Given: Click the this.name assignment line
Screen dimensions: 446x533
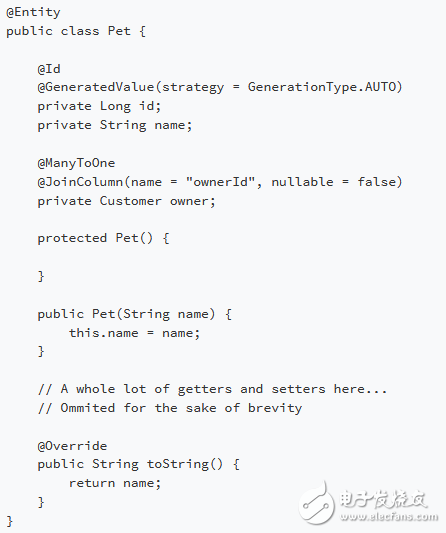Looking at the screenshot, I should [134, 333].
